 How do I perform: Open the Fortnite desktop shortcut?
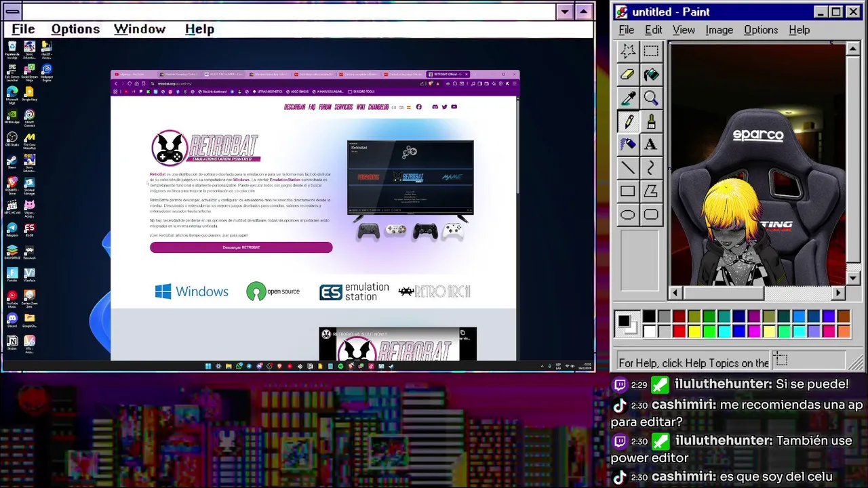coord(12,274)
